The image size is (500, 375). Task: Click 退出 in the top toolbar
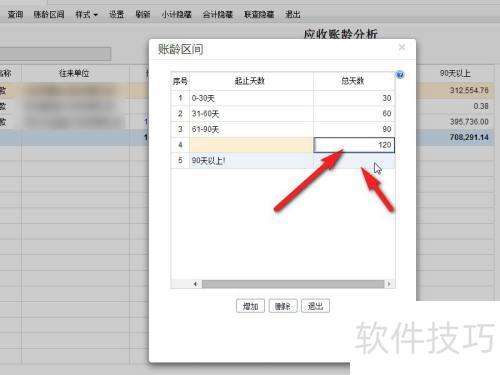click(x=293, y=14)
